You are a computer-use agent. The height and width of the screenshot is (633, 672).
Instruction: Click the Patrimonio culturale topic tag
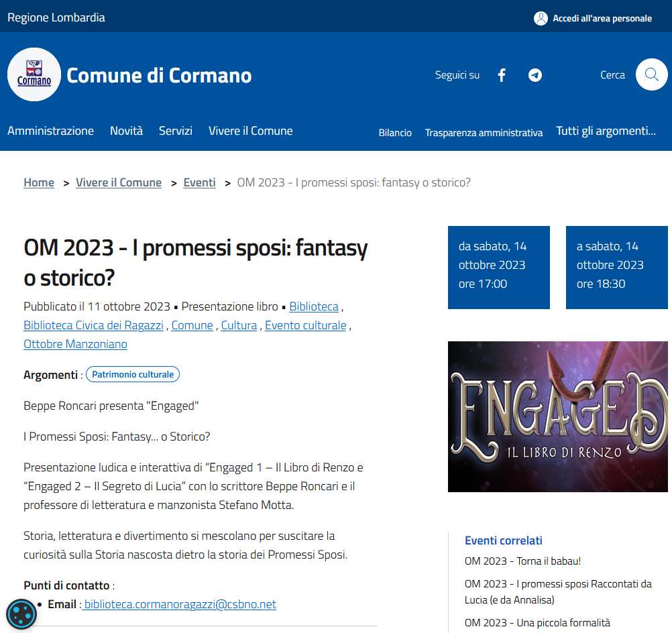click(x=133, y=374)
